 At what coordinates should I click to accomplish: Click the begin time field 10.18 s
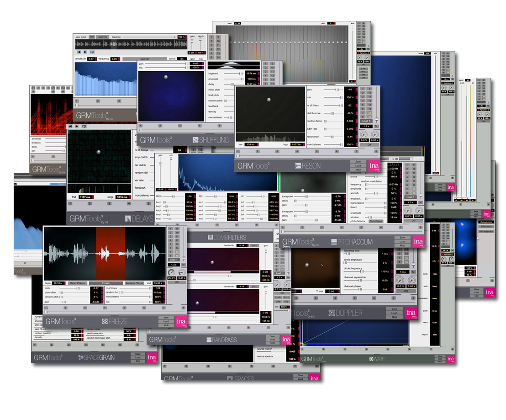59,283
